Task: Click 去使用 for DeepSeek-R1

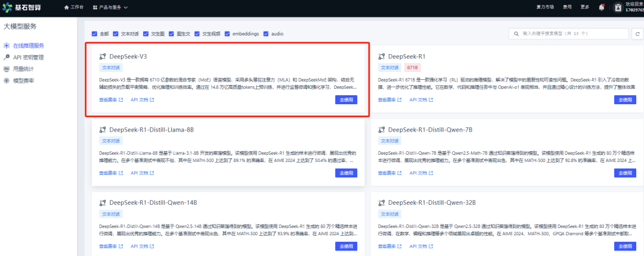Action: 625,99
